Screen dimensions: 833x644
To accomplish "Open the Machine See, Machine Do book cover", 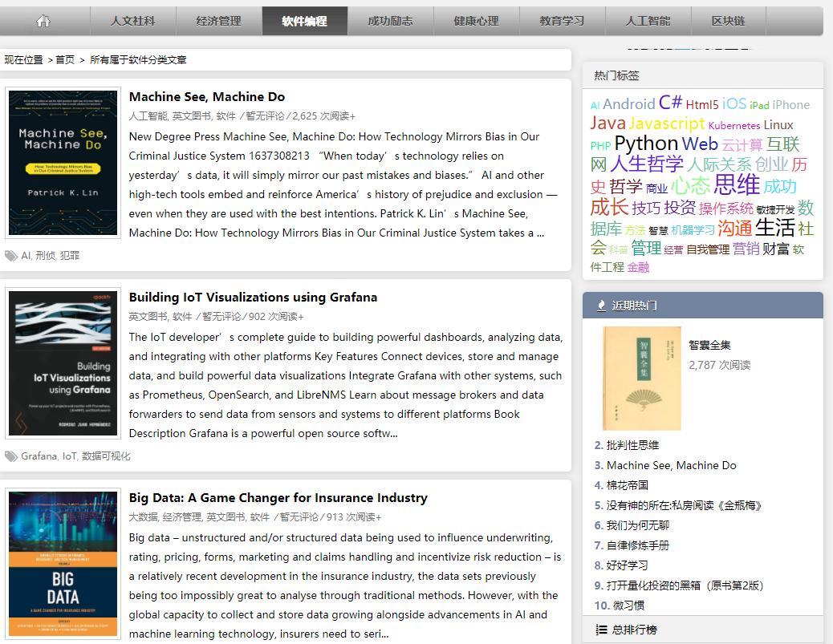I will 63,163.
